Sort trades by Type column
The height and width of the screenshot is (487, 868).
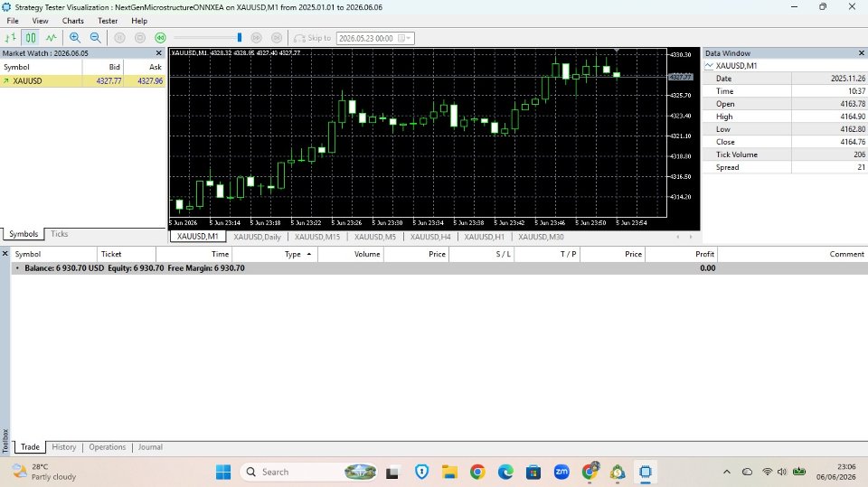(x=275, y=254)
